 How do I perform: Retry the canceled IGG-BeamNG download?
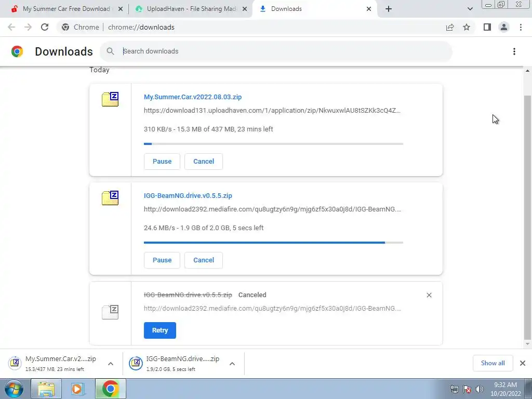(160, 330)
